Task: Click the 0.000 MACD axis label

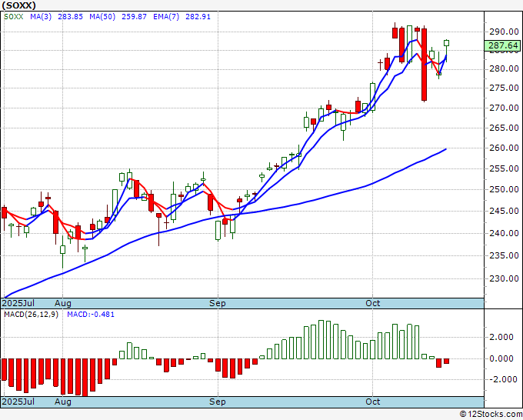Action: tap(501, 358)
